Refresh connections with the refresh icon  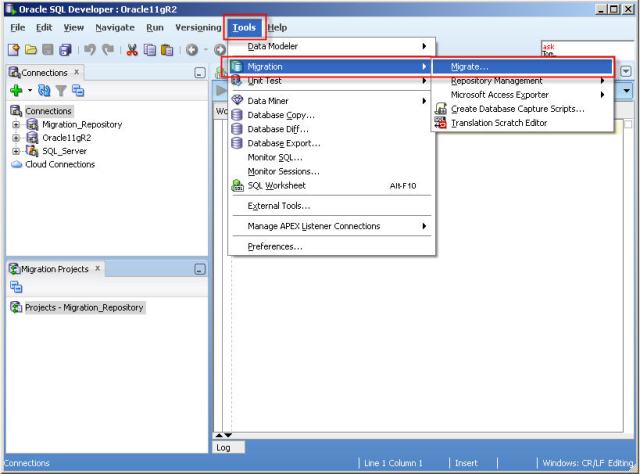(x=44, y=90)
